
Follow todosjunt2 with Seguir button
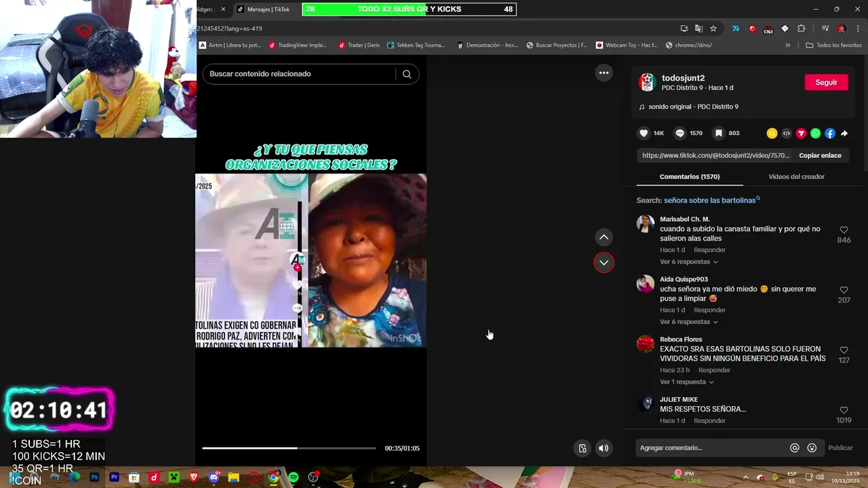tap(826, 82)
